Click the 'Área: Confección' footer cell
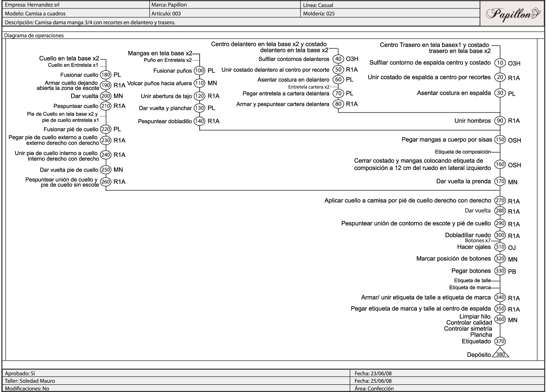Image resolution: width=546 pixels, height=392 pixels. [x=374, y=389]
